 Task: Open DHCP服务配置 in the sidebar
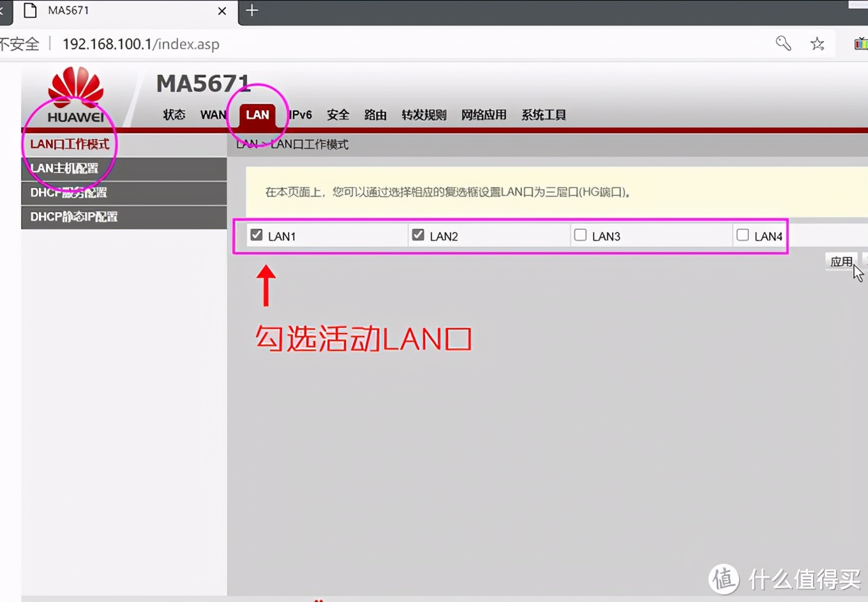click(x=124, y=193)
